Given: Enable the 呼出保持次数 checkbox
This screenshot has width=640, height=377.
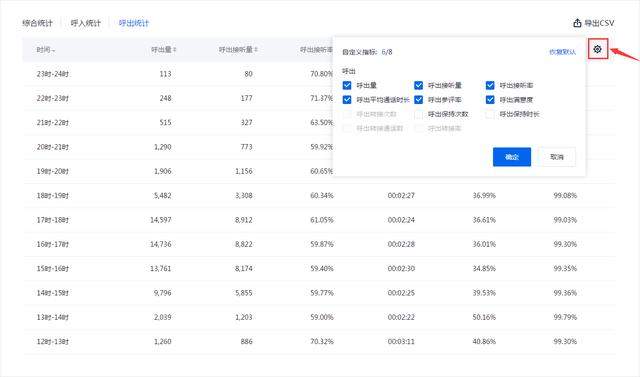Looking at the screenshot, I should tap(418, 114).
